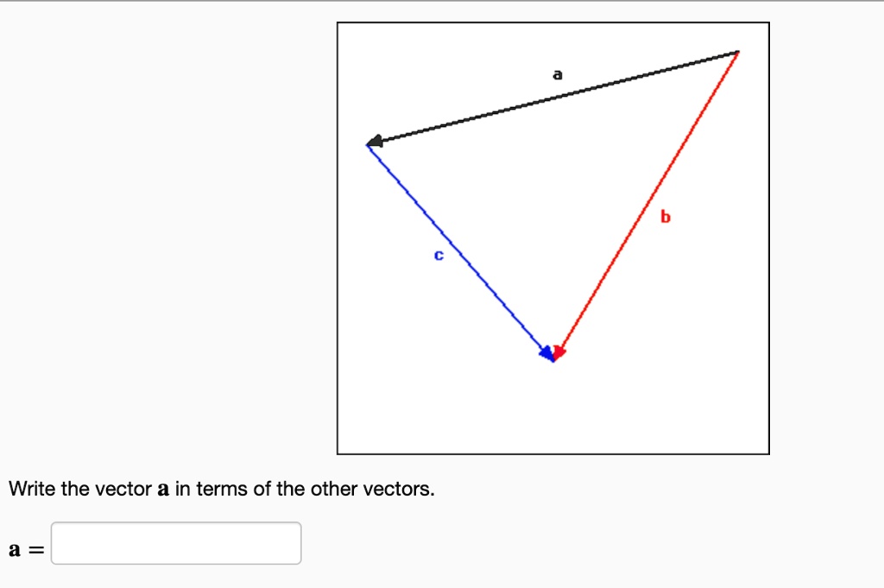Select the point where vectors b and c meet
Screen dimensions: 884x588
pos(552,354)
